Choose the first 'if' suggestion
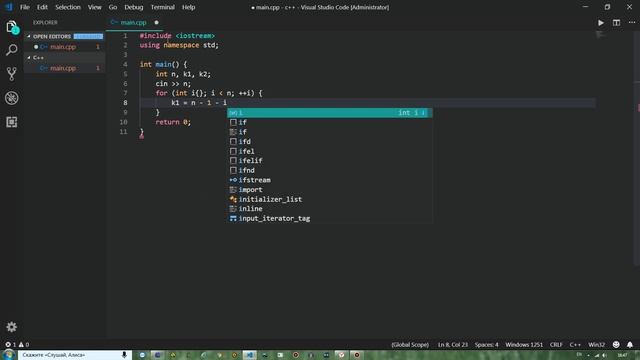This screenshot has width=640, height=360. pos(329,122)
